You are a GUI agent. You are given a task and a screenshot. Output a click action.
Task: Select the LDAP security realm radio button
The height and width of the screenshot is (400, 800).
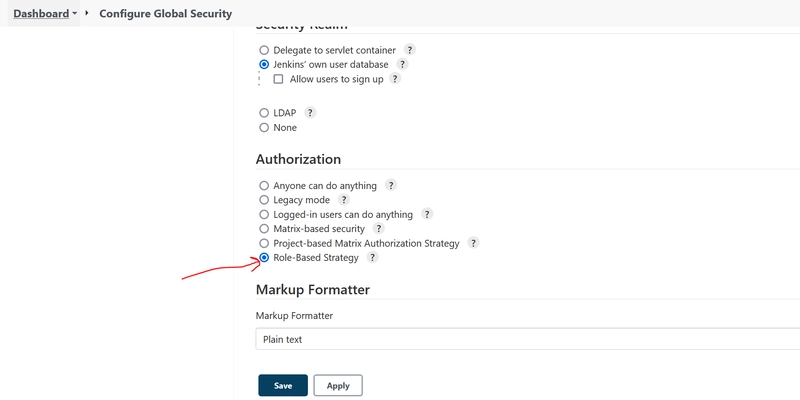(x=264, y=113)
